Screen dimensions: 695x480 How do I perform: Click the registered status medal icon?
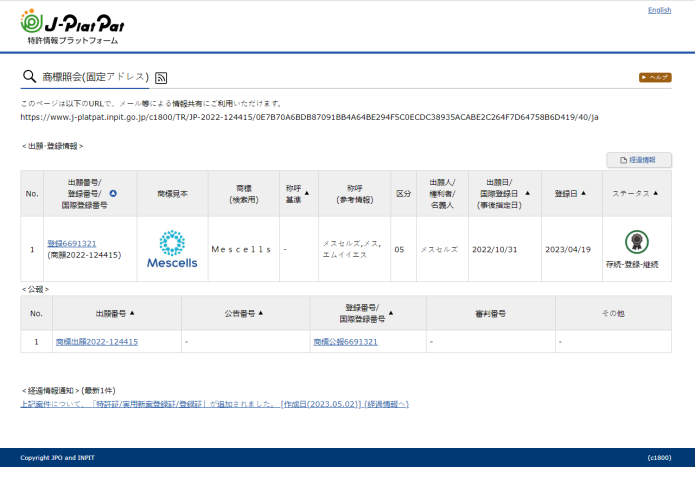click(x=635, y=242)
